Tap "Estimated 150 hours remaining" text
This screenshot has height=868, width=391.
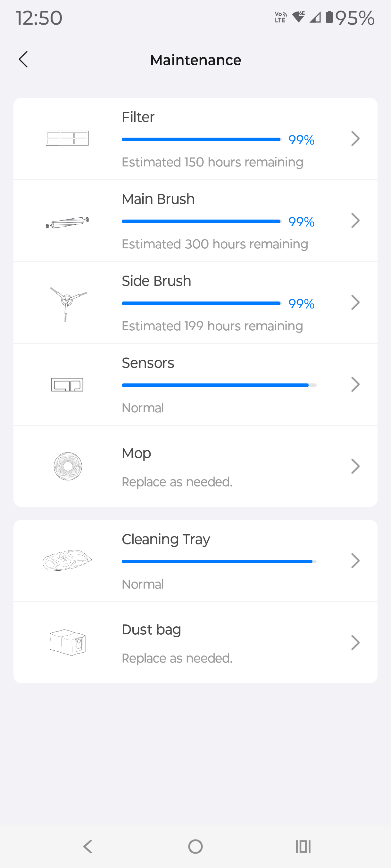click(x=212, y=162)
